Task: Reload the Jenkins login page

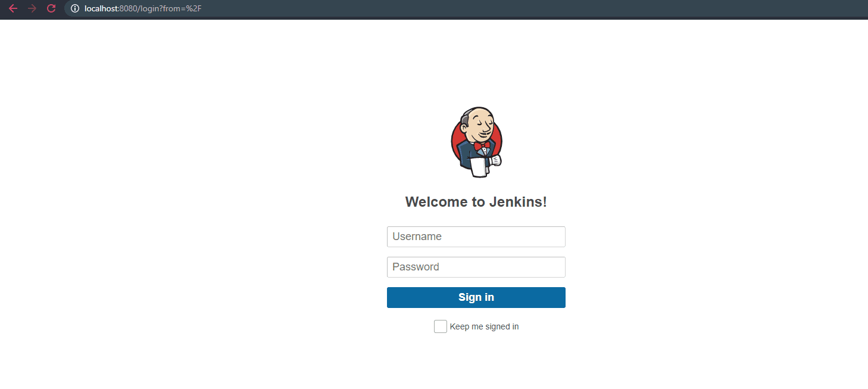Action: (51, 8)
